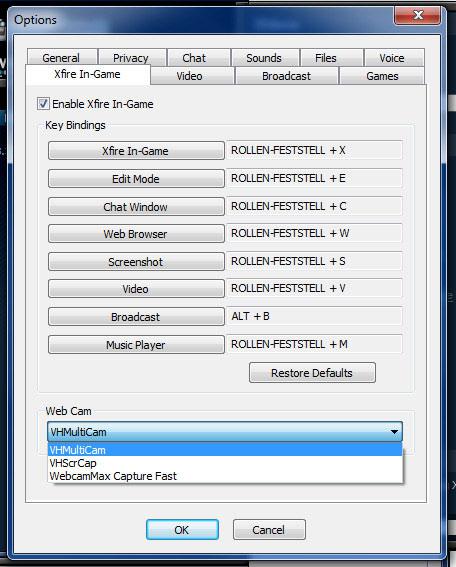
Task: Click the Xfire In-Game key binding button
Action: tap(136, 150)
